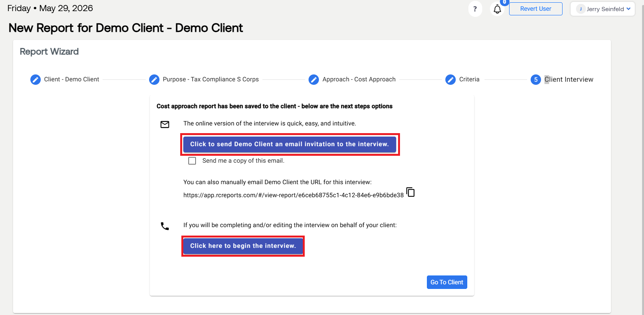Screen dimensions: 644x315
Task: Click the phone icon
Action: coord(165,226)
